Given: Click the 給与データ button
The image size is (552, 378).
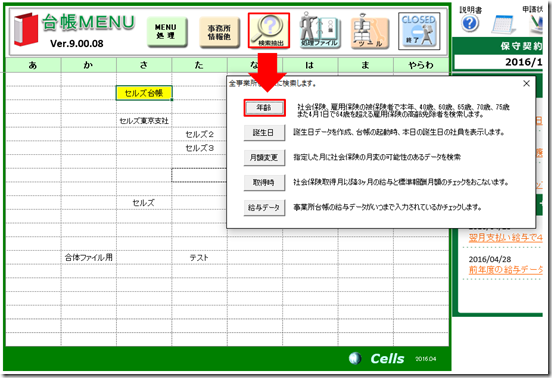Looking at the screenshot, I should pos(264,207).
